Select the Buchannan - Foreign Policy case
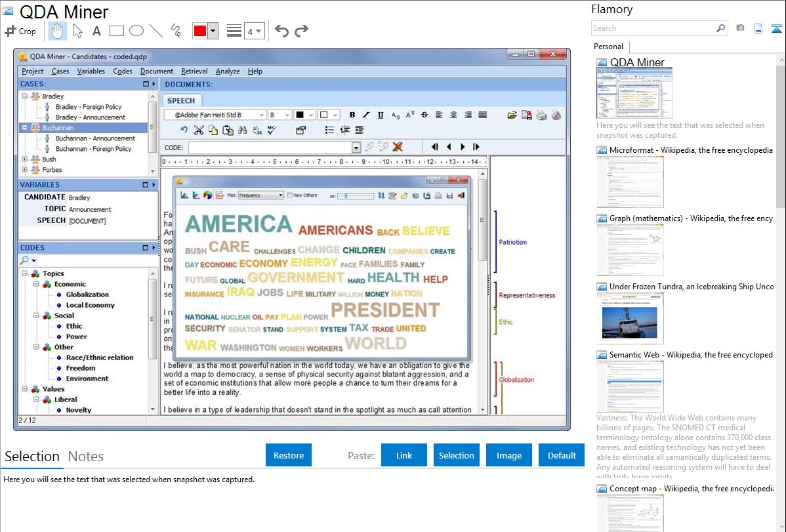This screenshot has width=786, height=532. 93,149
